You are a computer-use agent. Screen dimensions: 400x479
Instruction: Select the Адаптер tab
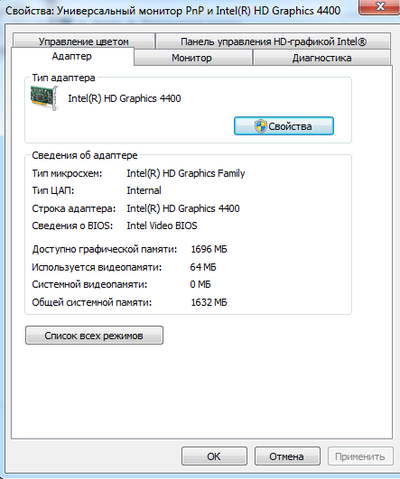72,56
